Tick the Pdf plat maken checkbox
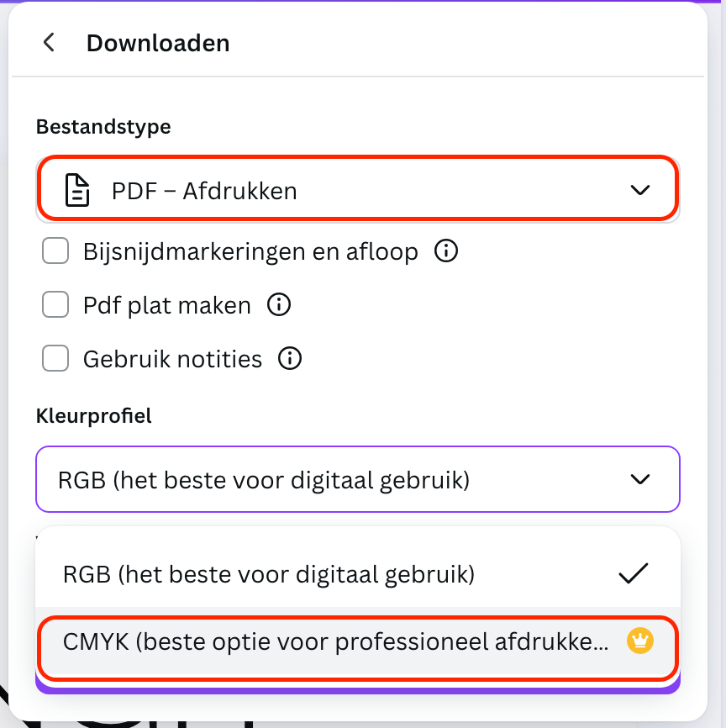The height and width of the screenshot is (728, 726). [x=55, y=305]
